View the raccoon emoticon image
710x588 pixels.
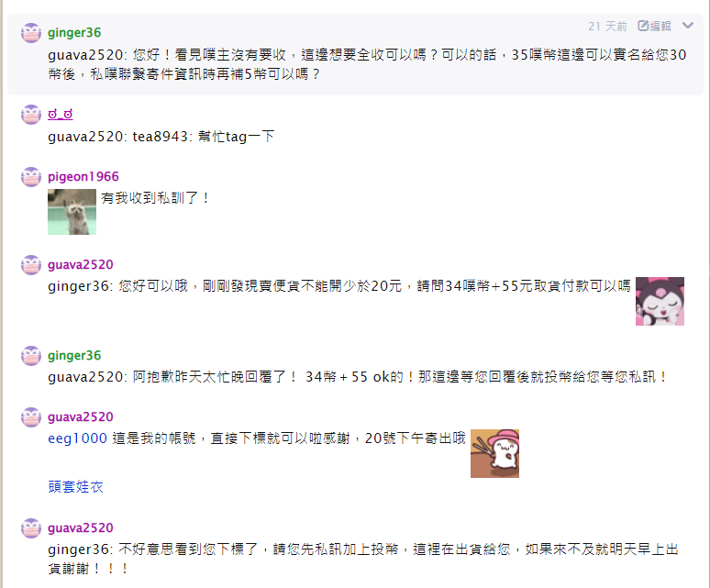tap(72, 212)
